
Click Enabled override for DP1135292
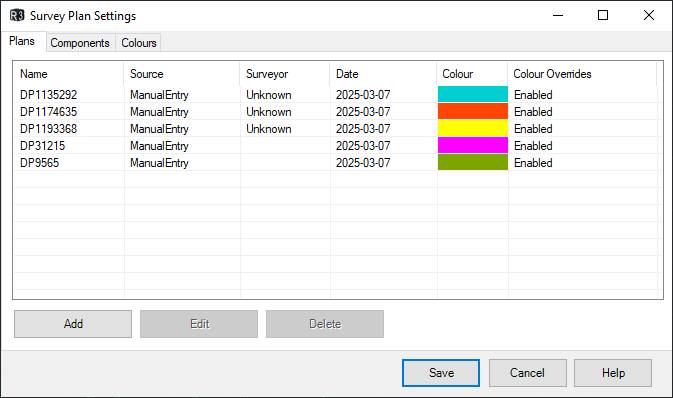pyautogui.click(x=533, y=95)
